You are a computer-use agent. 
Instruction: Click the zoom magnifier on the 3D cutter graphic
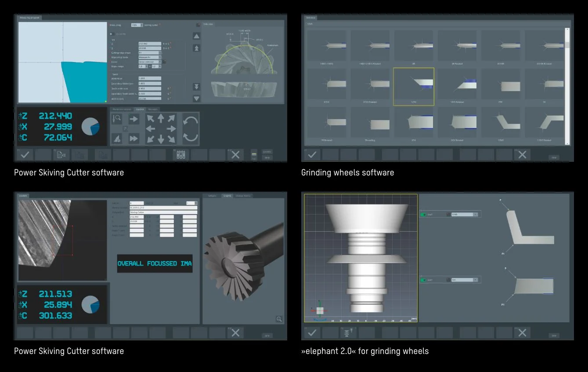(279, 319)
